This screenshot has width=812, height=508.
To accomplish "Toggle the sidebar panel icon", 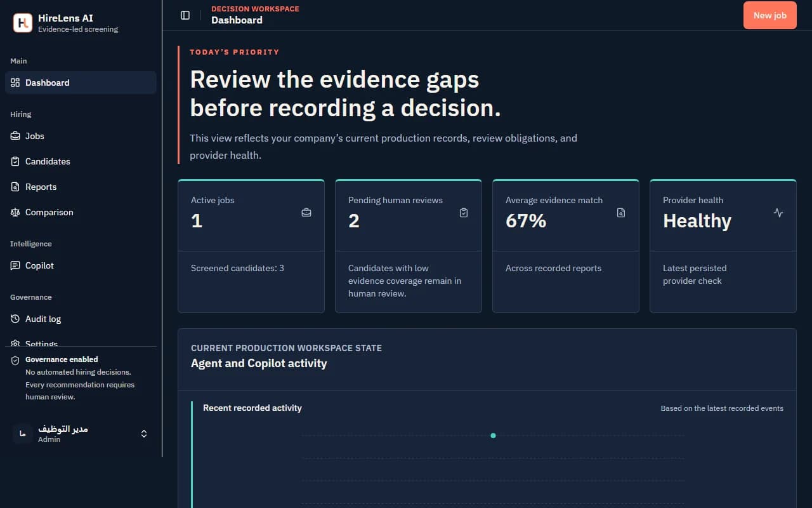I will click(185, 15).
